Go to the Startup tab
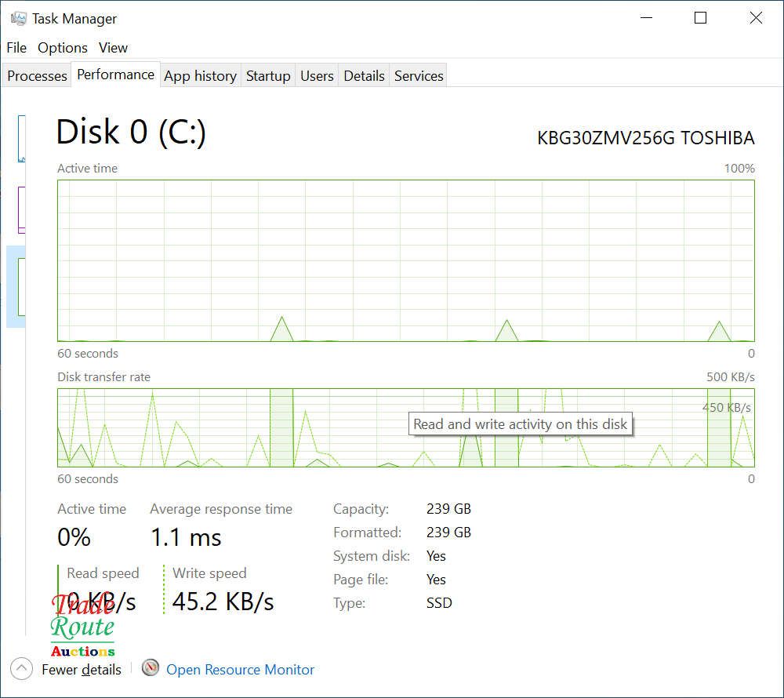Viewport: 784px width, 698px height. (268, 76)
